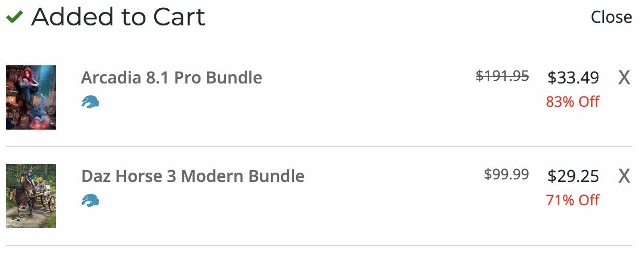The width and height of the screenshot is (644, 253).
Task: Click the blue Daz icon under Daz Horse
Action: click(x=90, y=200)
